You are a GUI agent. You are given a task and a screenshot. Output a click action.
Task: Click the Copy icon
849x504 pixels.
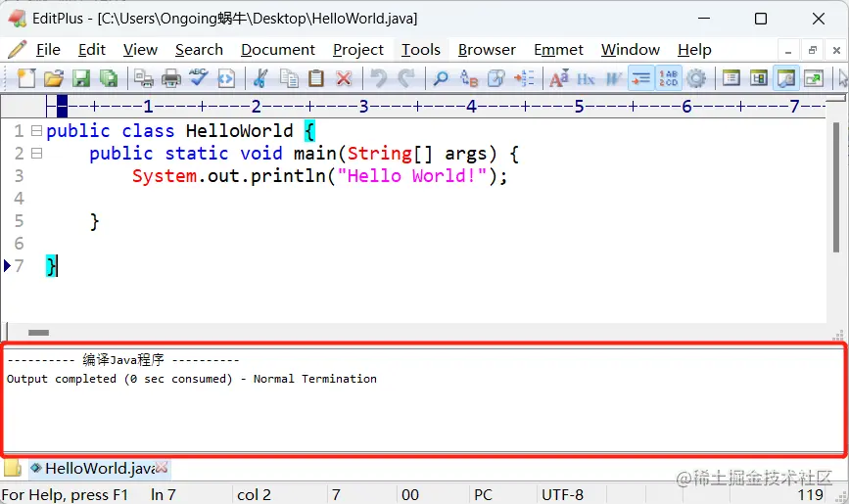point(289,78)
